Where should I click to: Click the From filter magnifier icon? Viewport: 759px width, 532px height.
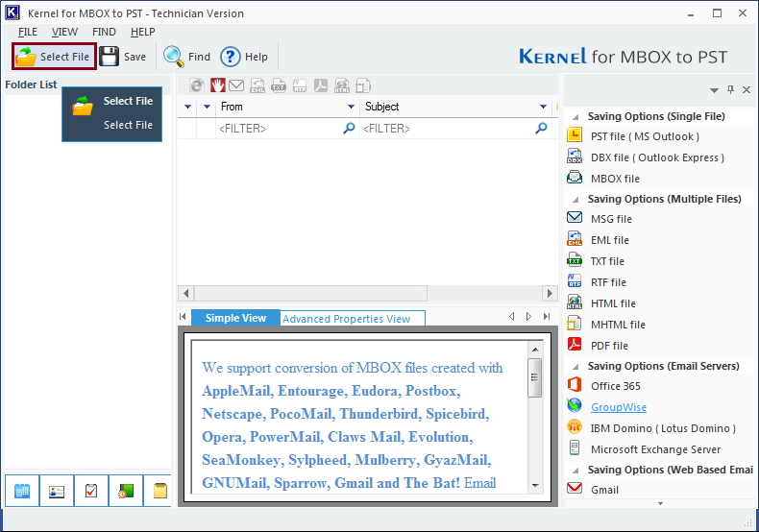(349, 128)
